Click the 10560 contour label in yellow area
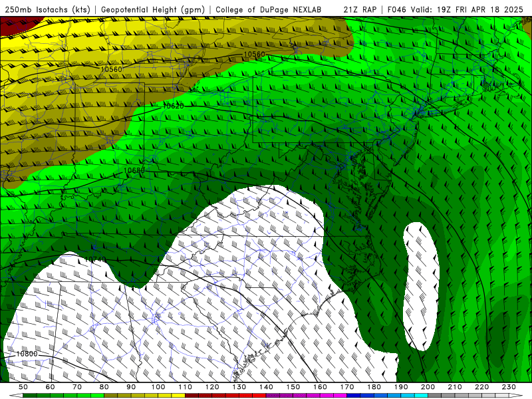 pos(111,69)
